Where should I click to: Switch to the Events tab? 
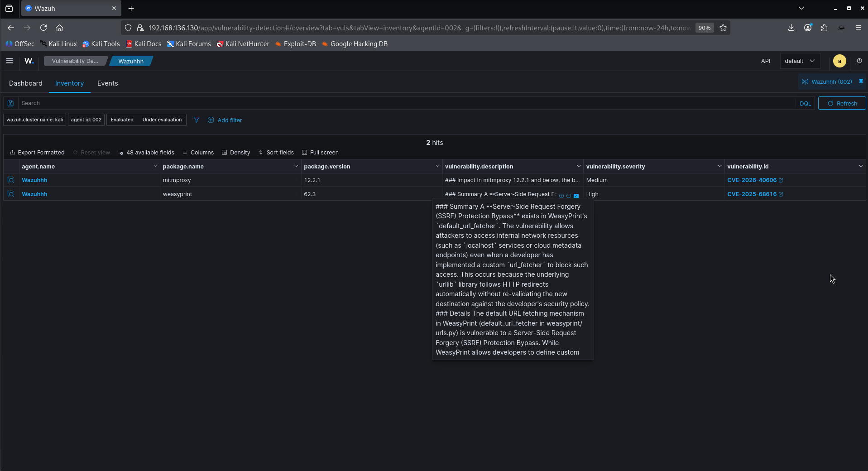tap(107, 83)
